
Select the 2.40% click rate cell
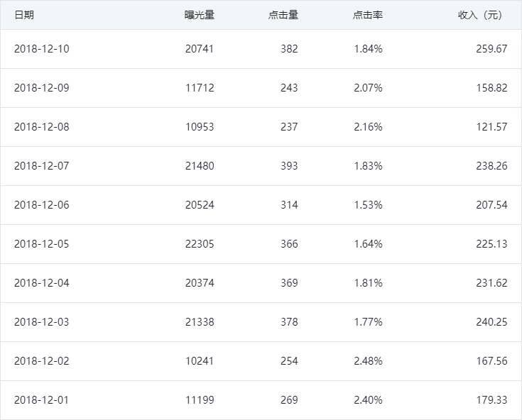point(368,400)
